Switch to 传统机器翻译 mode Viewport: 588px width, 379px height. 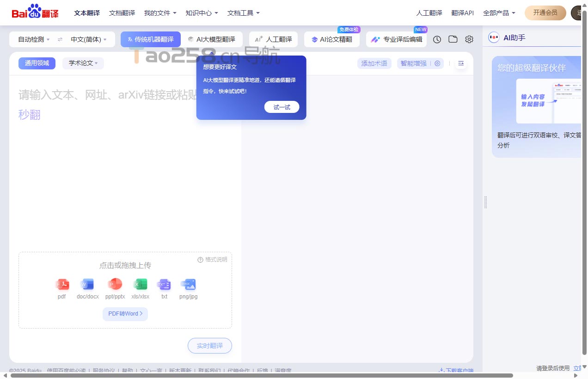pos(151,39)
